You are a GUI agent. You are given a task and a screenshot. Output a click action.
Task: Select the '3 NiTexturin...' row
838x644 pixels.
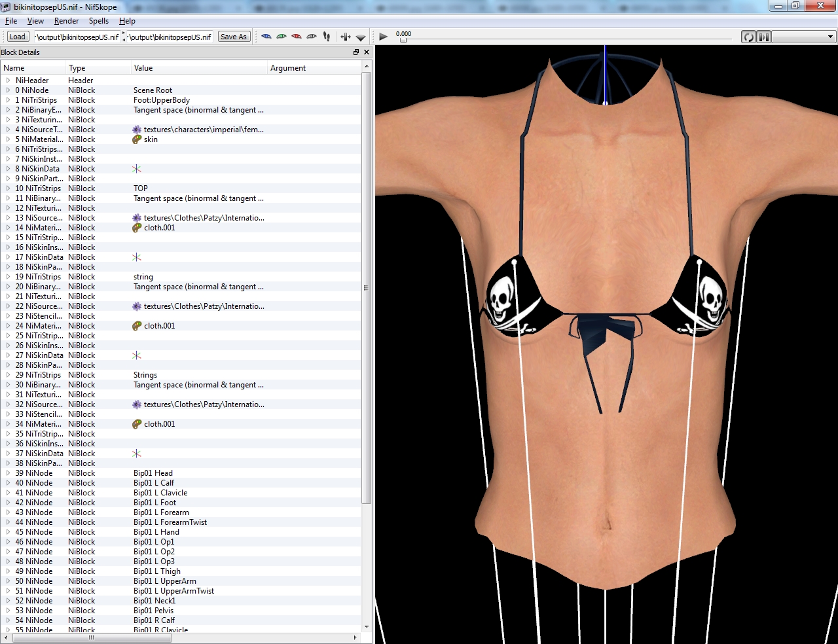point(181,120)
